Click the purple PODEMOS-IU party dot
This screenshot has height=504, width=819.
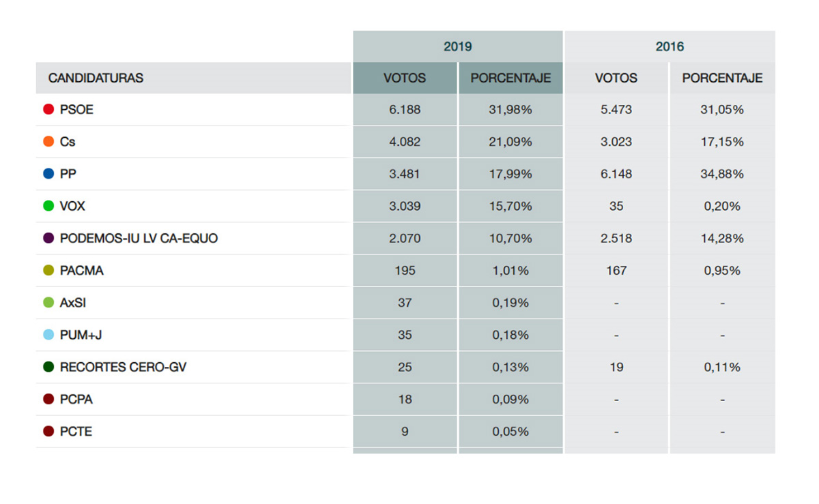(x=48, y=238)
